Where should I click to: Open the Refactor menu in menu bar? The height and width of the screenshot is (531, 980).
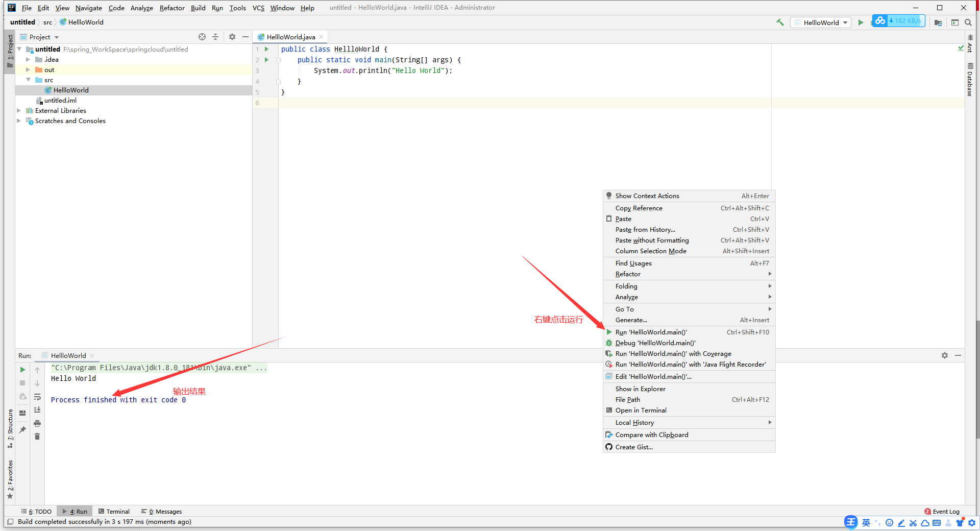(171, 8)
